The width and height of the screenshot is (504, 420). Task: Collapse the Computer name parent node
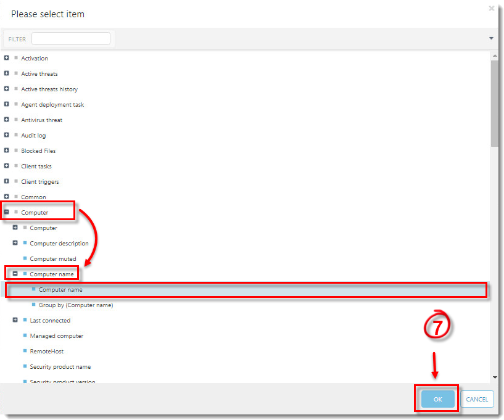[15, 274]
